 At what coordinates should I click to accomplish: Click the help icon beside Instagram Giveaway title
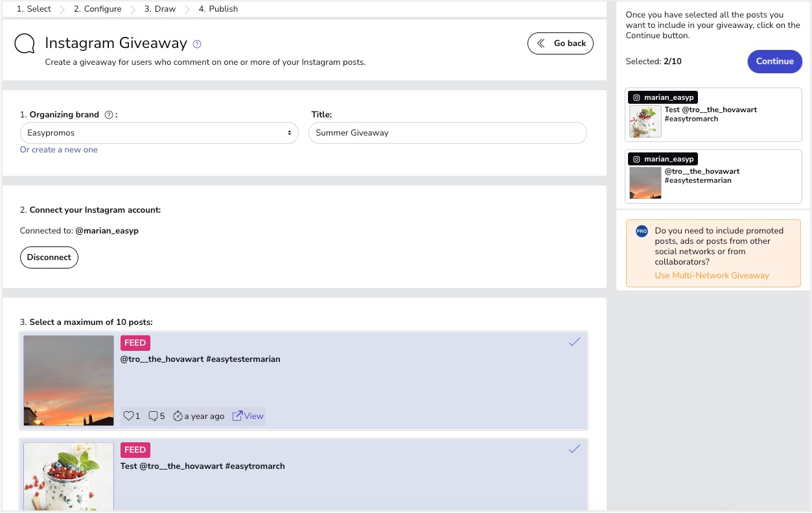coord(198,44)
